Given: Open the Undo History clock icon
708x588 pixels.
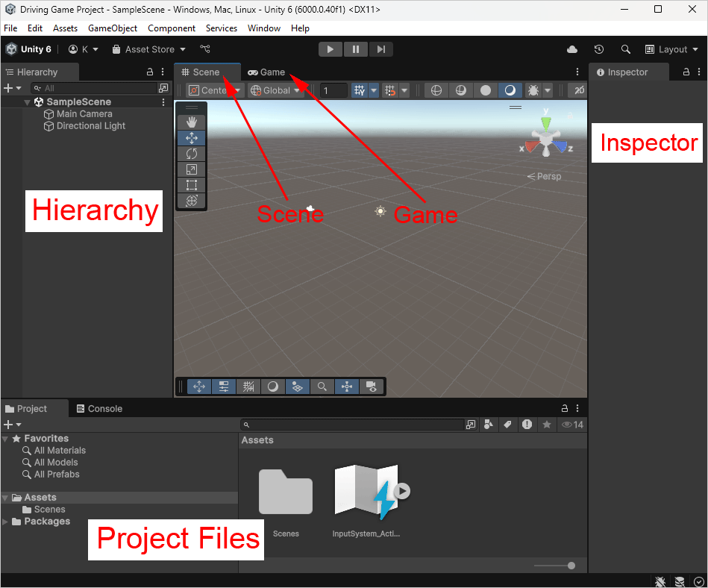Looking at the screenshot, I should click(x=599, y=49).
